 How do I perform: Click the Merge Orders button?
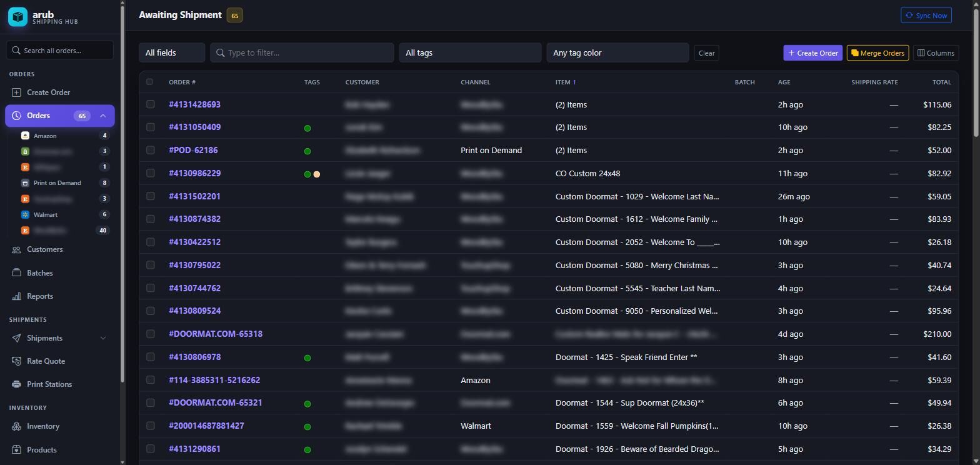click(877, 53)
